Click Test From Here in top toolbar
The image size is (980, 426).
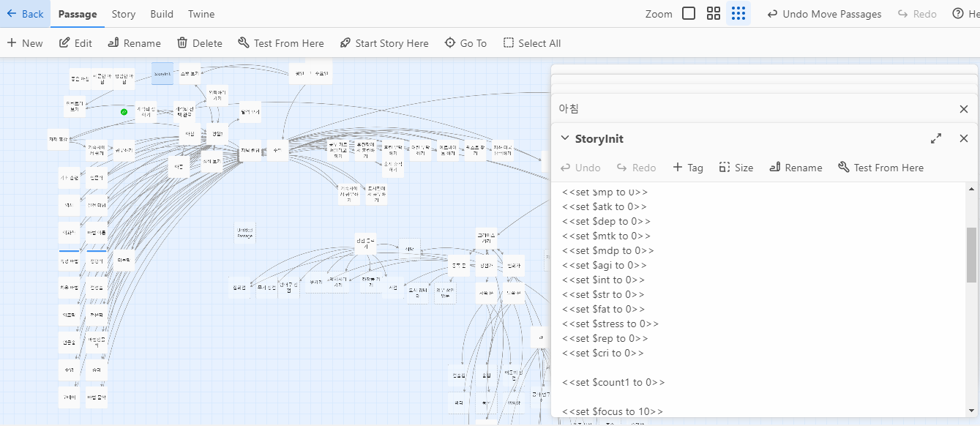click(281, 43)
